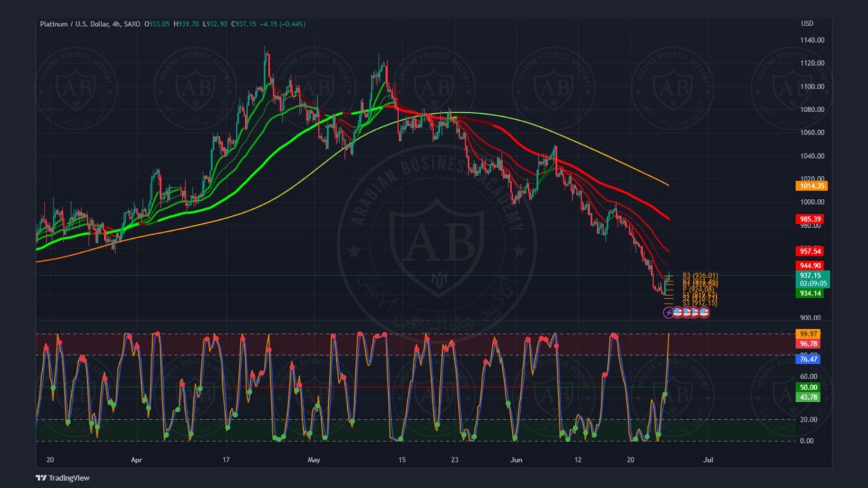The height and width of the screenshot is (488, 868).
Task: Click the 1060.00 price axis label
Action: click(x=812, y=132)
